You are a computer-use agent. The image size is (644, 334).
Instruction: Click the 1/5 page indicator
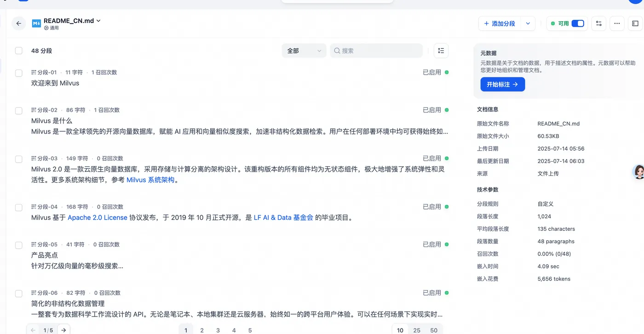point(48,330)
